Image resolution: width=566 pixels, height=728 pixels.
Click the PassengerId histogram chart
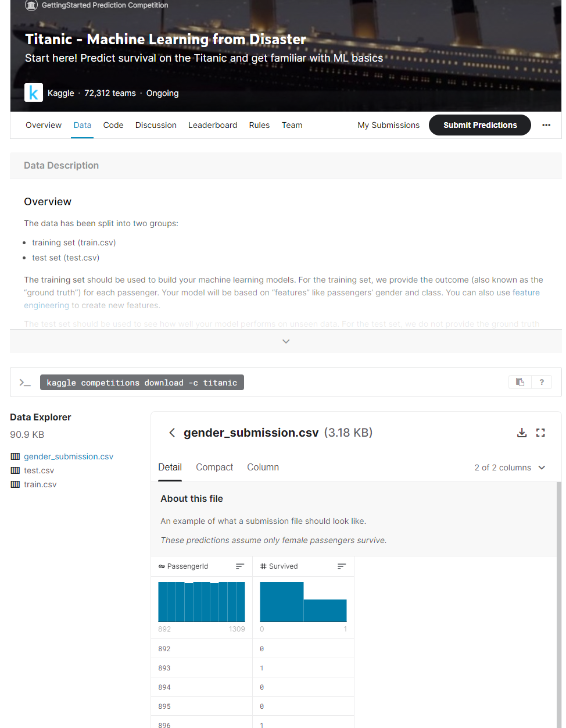[x=202, y=602]
